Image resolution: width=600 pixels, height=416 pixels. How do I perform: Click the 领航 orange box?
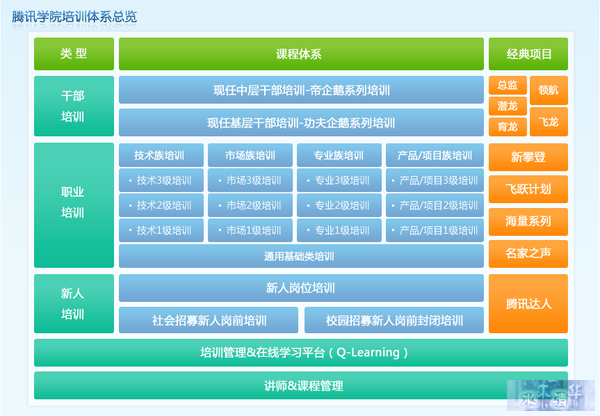(x=549, y=90)
